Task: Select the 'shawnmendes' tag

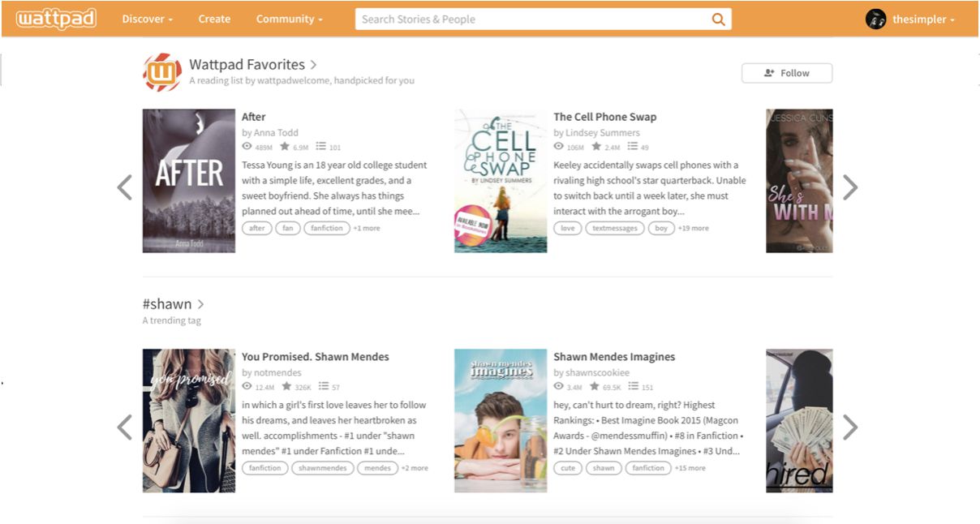Action: [x=323, y=468]
